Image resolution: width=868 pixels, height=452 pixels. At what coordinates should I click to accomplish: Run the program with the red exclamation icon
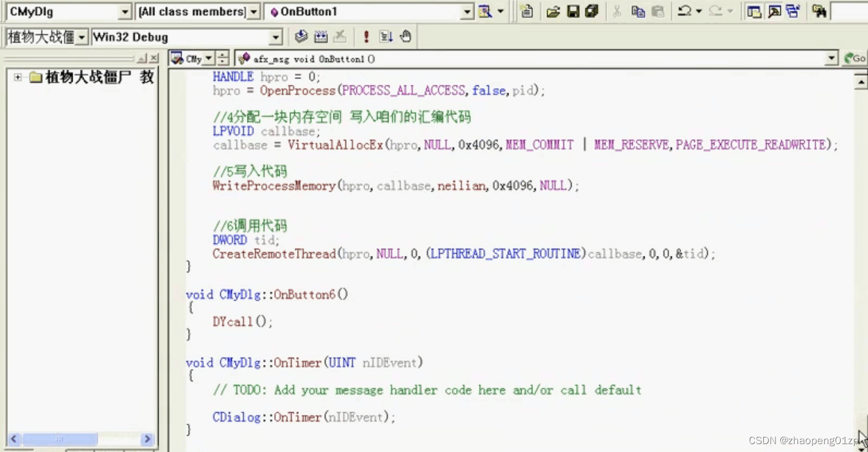click(366, 37)
